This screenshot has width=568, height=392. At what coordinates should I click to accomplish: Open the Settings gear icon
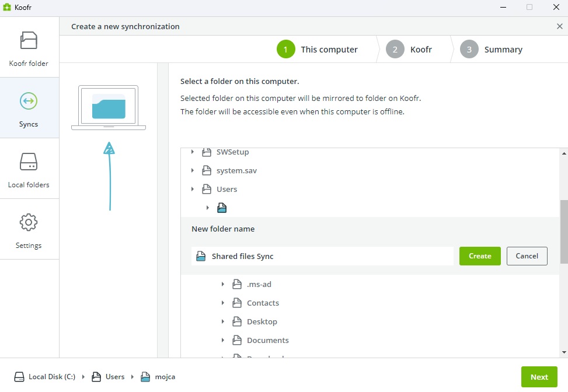(29, 222)
